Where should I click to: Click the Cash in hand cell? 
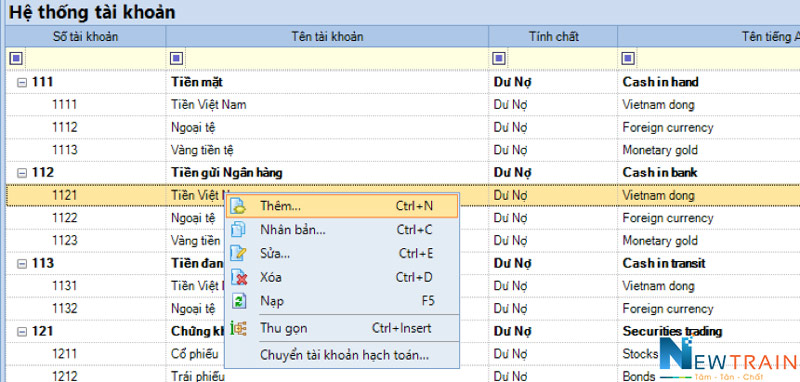pos(660,83)
